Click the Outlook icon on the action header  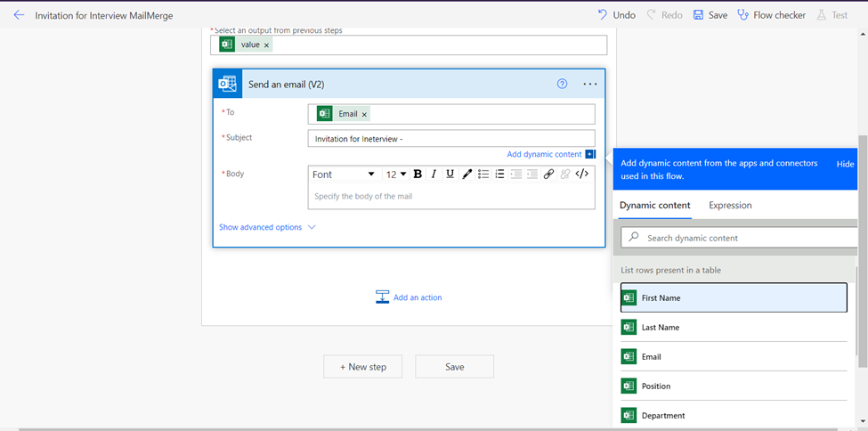[x=228, y=85]
